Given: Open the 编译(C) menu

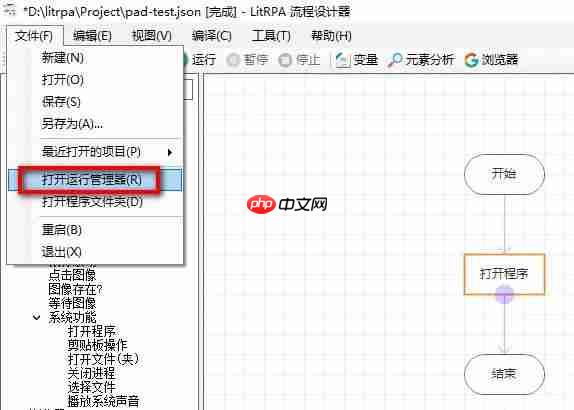Looking at the screenshot, I should coord(212,36).
